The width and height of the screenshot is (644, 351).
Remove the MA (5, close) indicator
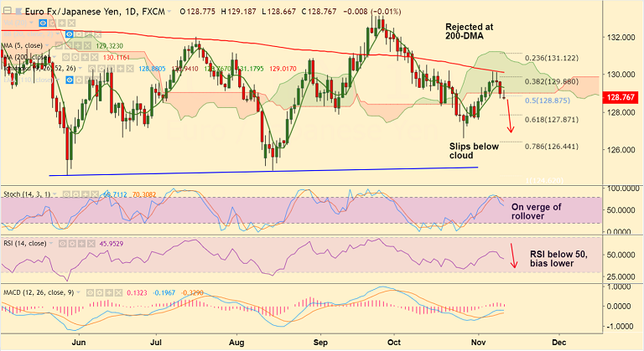point(87,45)
